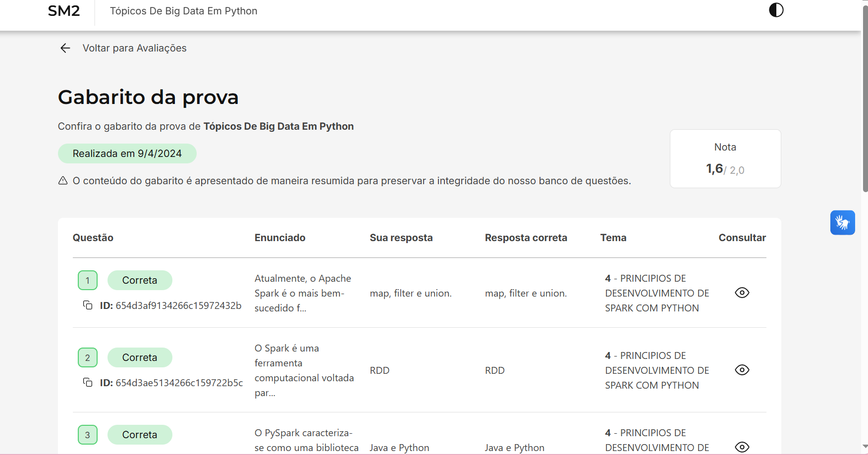Open the sign language accessibility widget
The width and height of the screenshot is (868, 455).
click(842, 222)
